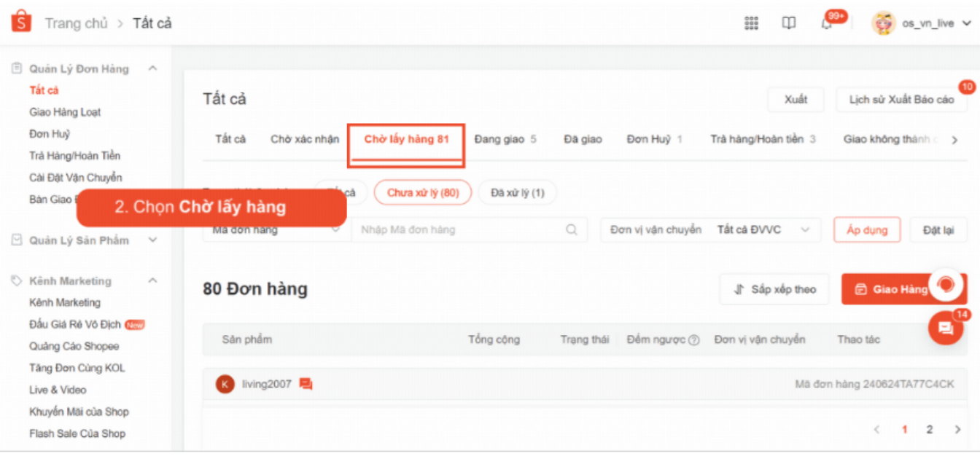980x456 pixels.
Task: Click the Nhập Mã đơn hàng input field
Action: pyautogui.click(x=459, y=229)
